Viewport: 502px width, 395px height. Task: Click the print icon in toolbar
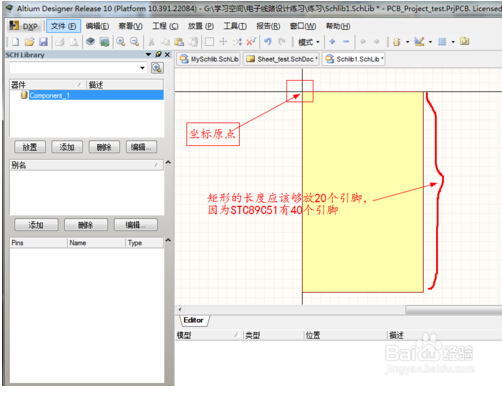[x=60, y=42]
